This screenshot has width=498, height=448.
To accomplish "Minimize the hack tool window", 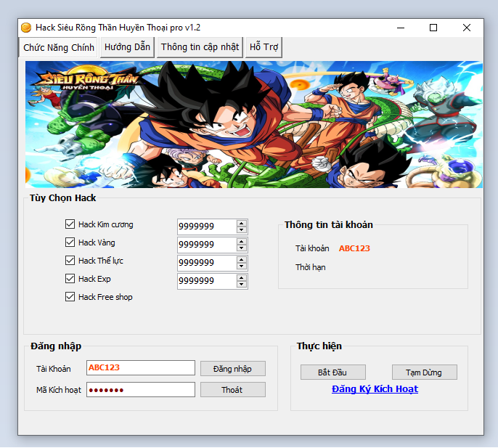I will 400,28.
